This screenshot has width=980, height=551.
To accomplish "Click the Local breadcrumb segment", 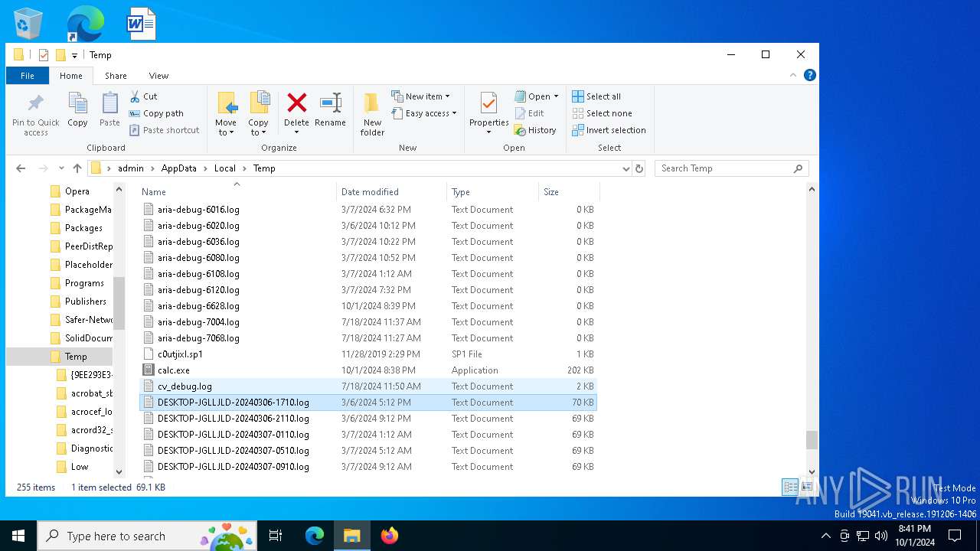I will [x=225, y=168].
